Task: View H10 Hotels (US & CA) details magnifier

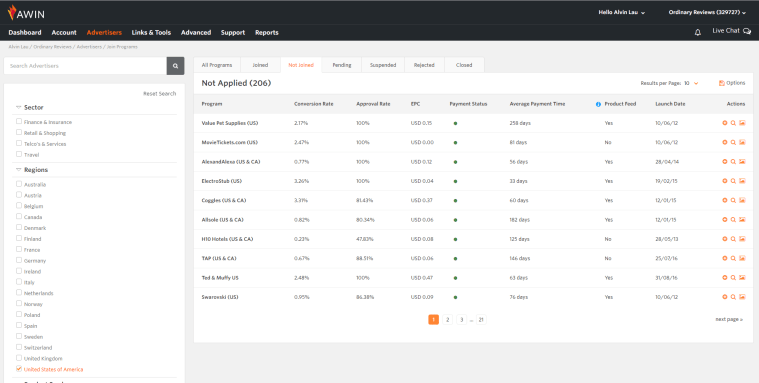Action: click(x=733, y=239)
